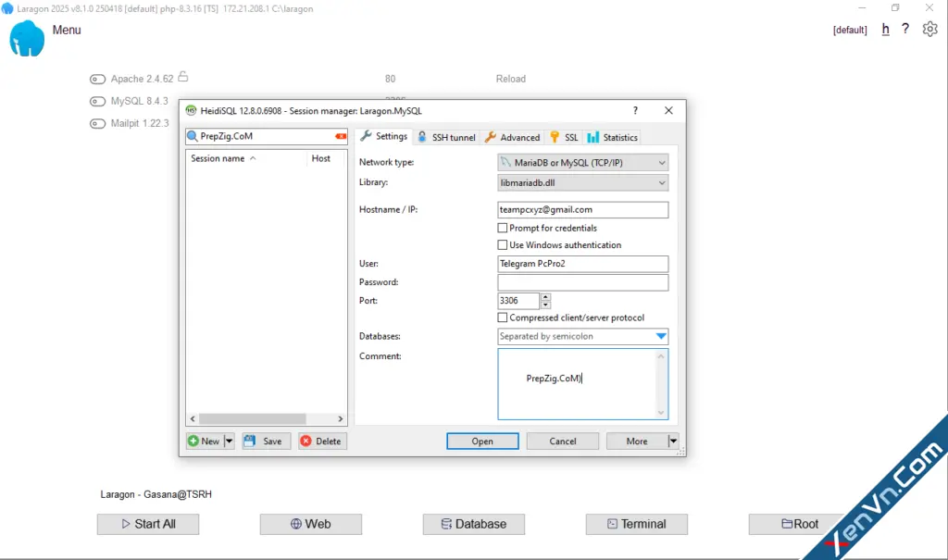The image size is (948, 560).
Task: Click Start All in Laragon
Action: pyautogui.click(x=148, y=524)
